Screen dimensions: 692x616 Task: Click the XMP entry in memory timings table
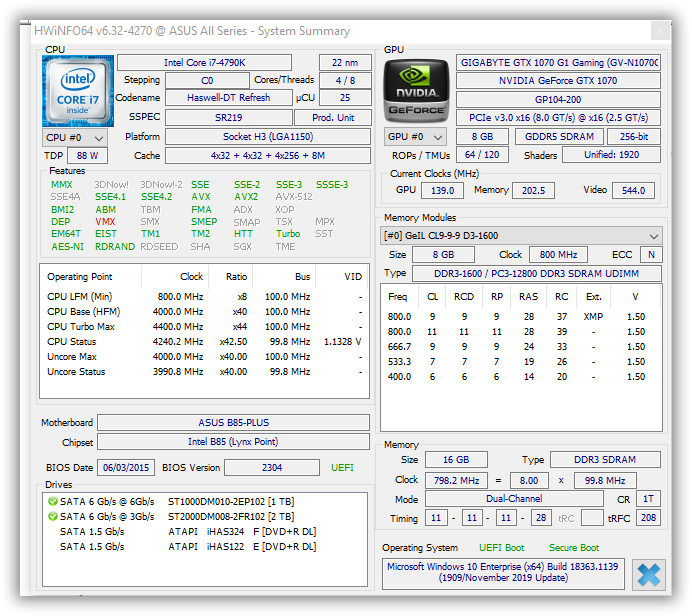point(593,317)
